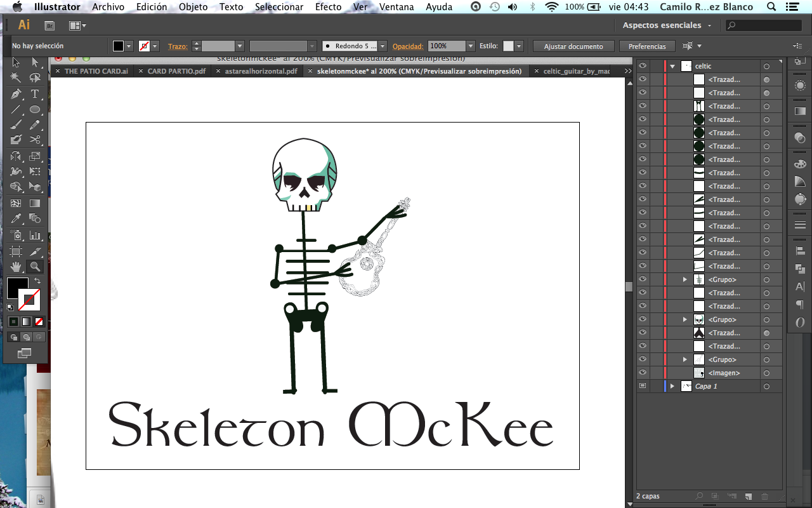Click the Ajustar documento button
The width and height of the screenshot is (812, 508).
(573, 46)
